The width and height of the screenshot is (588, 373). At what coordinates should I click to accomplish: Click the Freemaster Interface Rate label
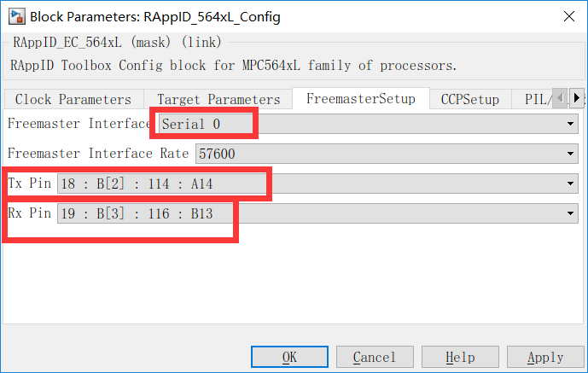pyautogui.click(x=98, y=154)
